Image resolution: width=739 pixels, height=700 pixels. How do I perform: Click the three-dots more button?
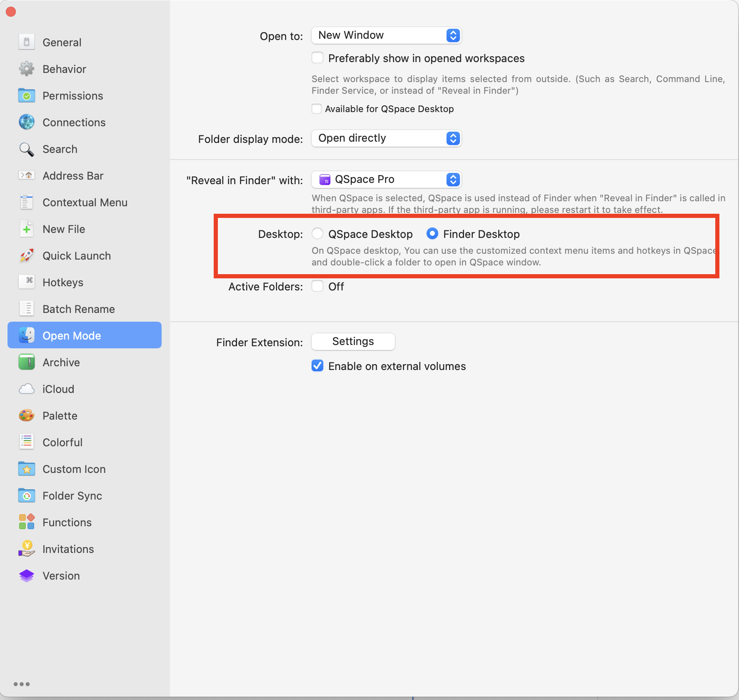(22, 684)
